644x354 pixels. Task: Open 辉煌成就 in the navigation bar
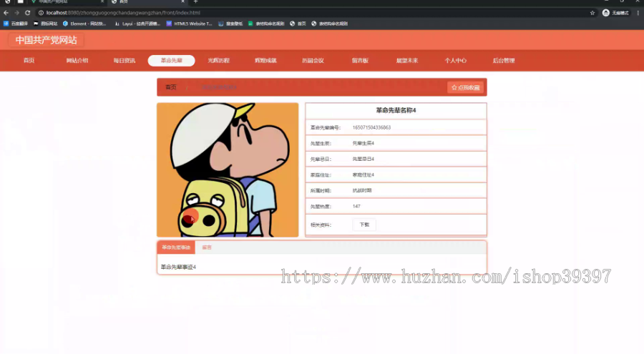pos(265,60)
